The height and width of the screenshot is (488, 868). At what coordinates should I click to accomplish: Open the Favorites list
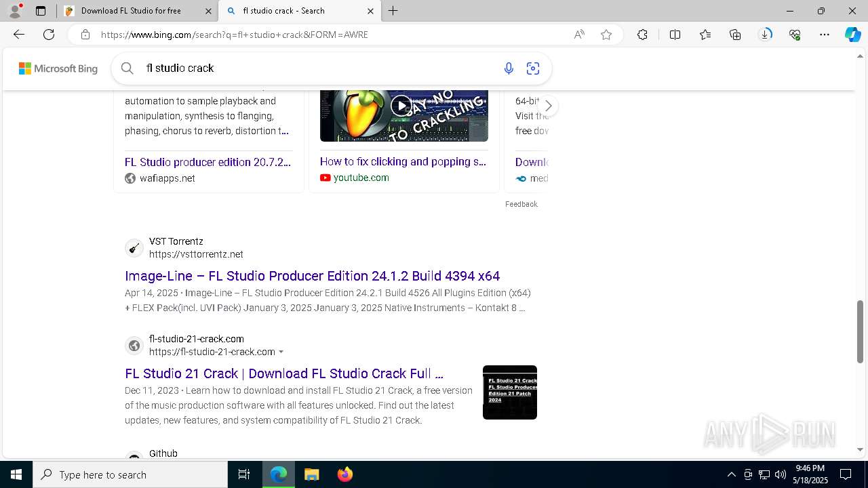click(705, 35)
